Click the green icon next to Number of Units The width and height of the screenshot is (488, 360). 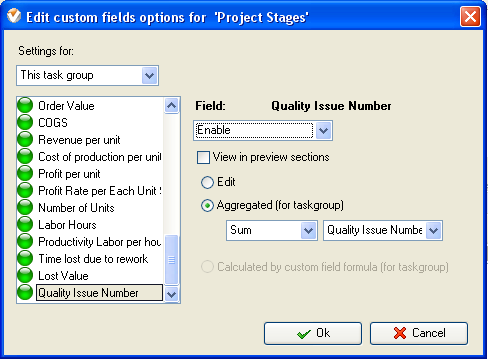coord(25,207)
